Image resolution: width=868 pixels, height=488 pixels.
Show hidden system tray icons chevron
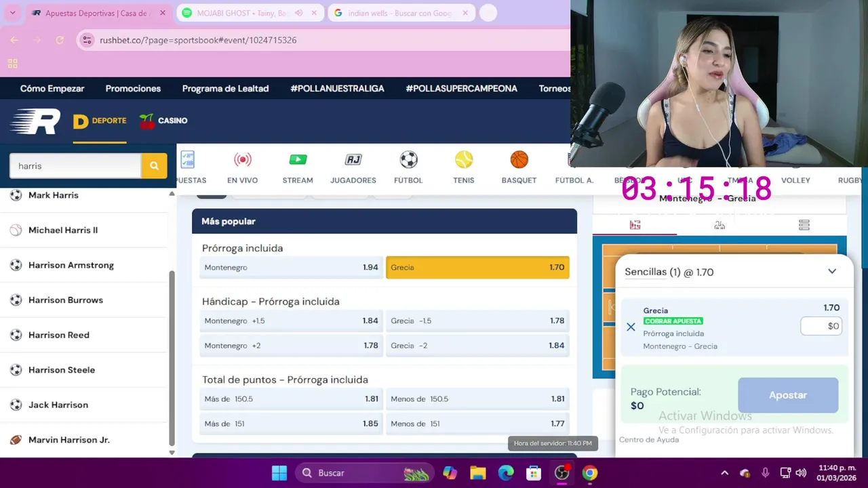click(724, 473)
